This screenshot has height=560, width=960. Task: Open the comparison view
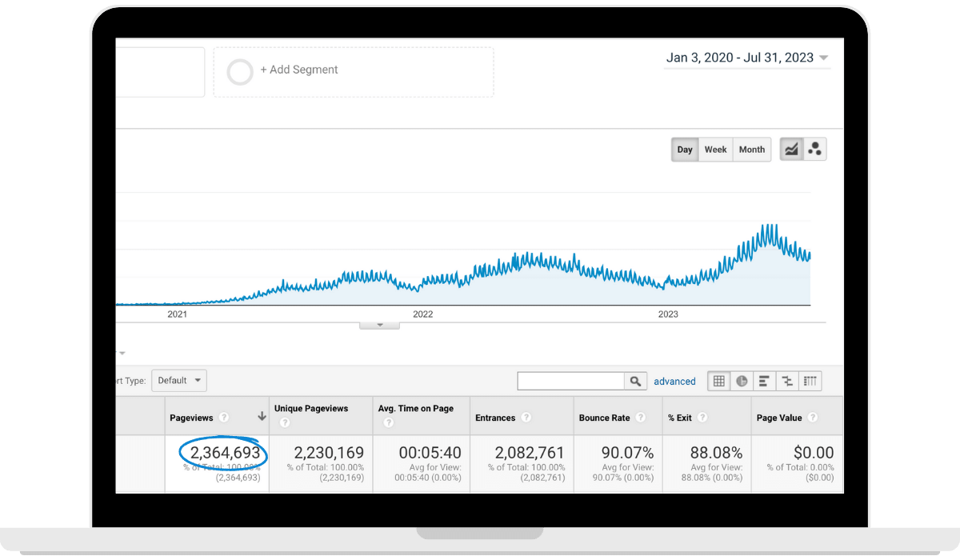[786, 382]
